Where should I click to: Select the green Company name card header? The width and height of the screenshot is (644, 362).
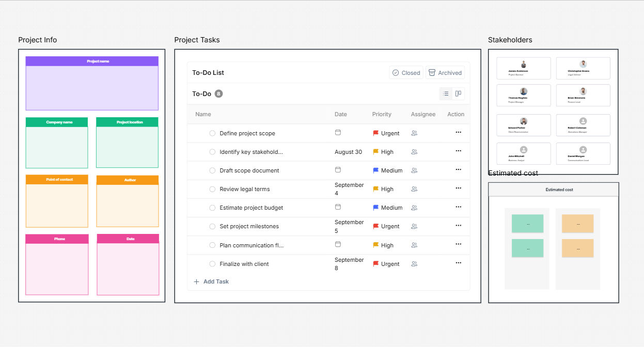click(57, 122)
